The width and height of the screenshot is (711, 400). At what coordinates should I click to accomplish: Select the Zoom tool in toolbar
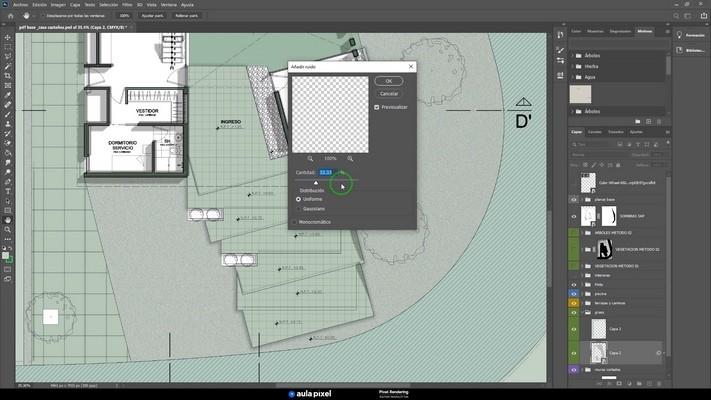pos(8,229)
